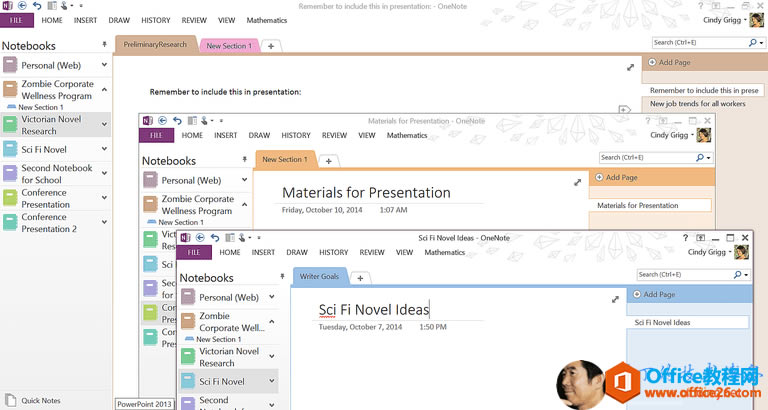This screenshot has height=410, width=768.
Task: Open DRAW tab in Sci Fi Novel Ideas window
Action: click(x=297, y=252)
